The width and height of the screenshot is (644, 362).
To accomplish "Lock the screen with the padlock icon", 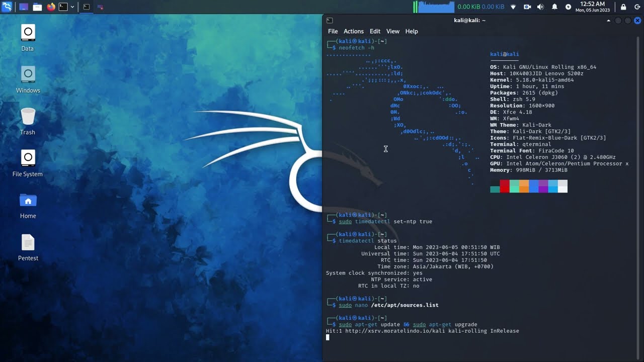I will point(623,7).
